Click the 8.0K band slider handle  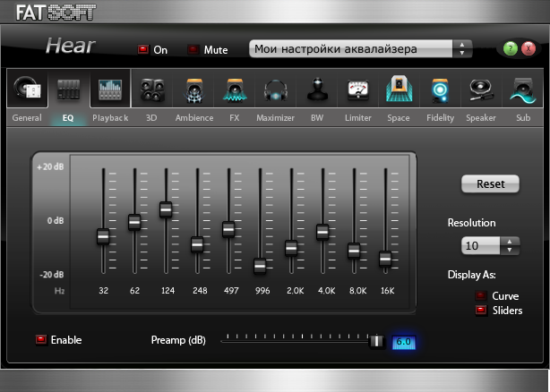tap(354, 251)
